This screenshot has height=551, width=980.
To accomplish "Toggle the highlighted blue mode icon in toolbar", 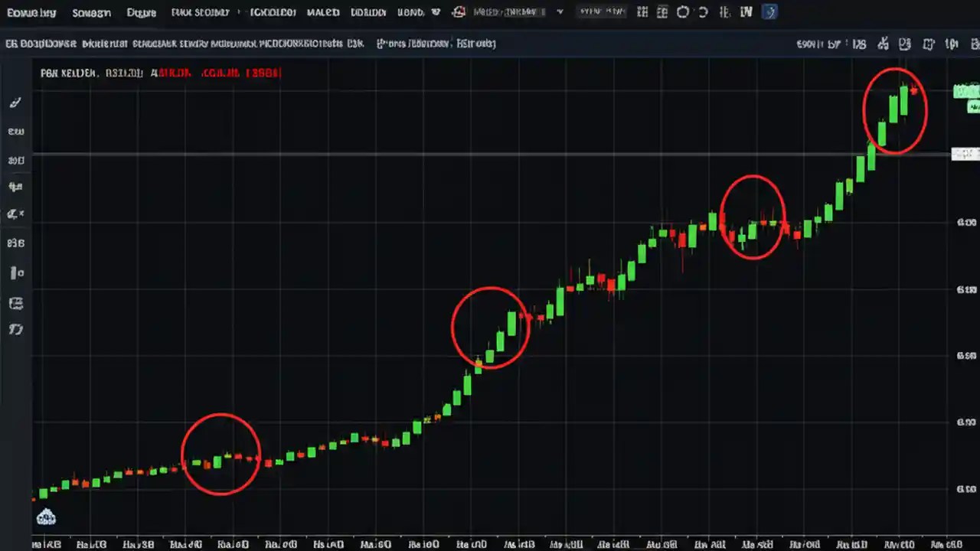I will (769, 11).
